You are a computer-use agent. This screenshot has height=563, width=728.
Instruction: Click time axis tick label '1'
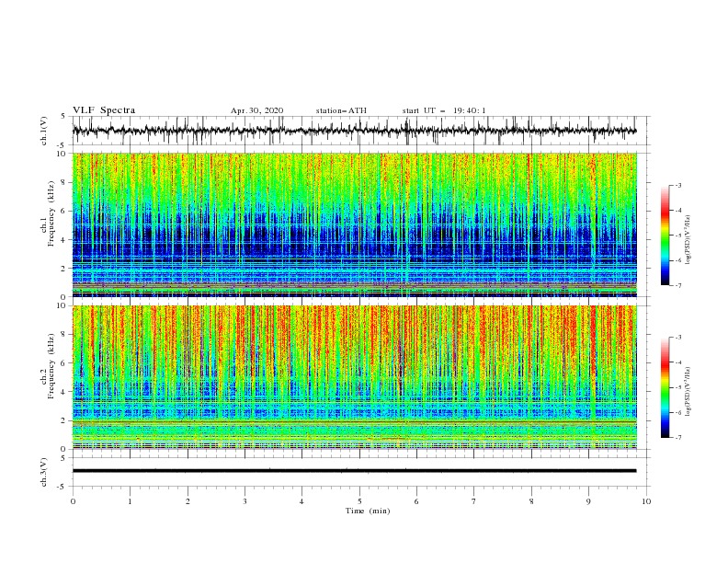130,501
